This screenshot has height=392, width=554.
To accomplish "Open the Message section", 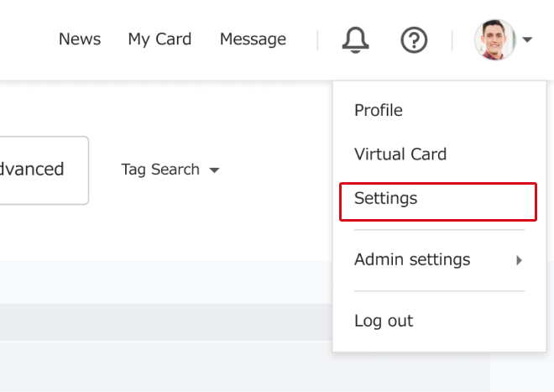I will 253,39.
